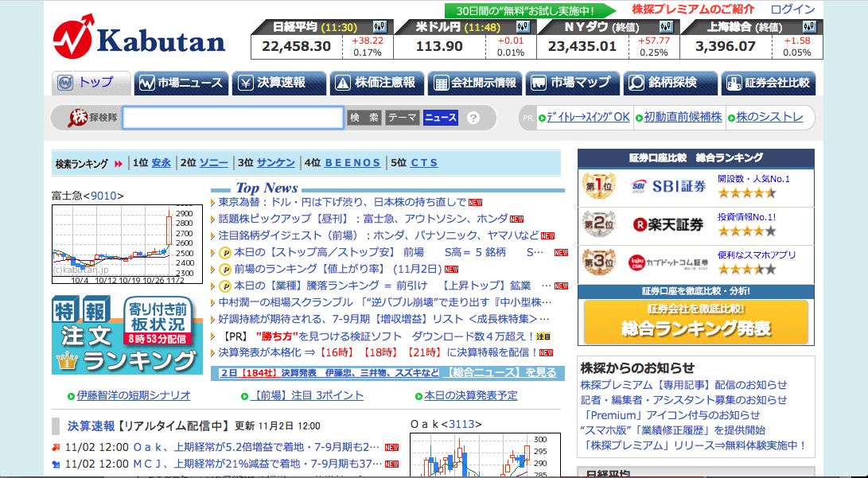The height and width of the screenshot is (478, 868).
Task: Switch search mode to テーマ
Action: click(x=403, y=118)
